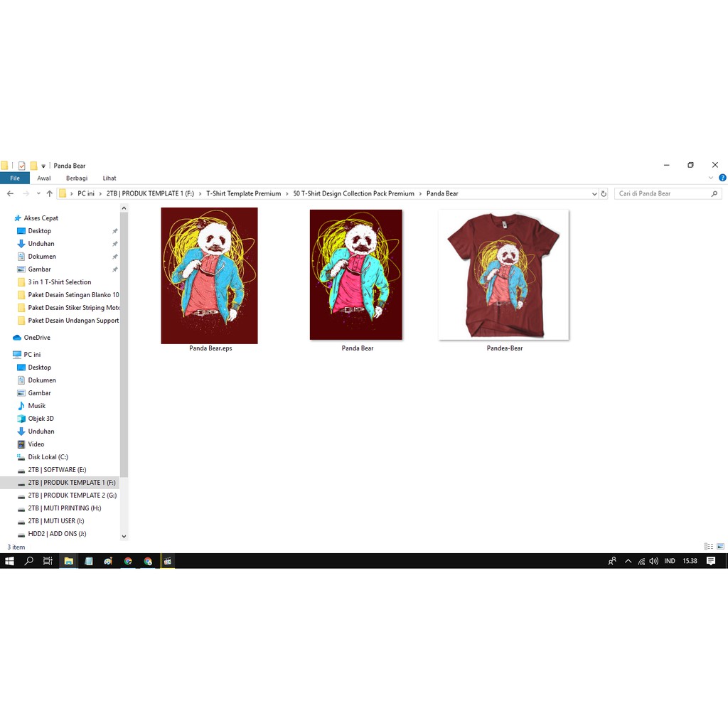Open Paket Desain Undangan Support folder
The image size is (728, 728).
tap(73, 321)
